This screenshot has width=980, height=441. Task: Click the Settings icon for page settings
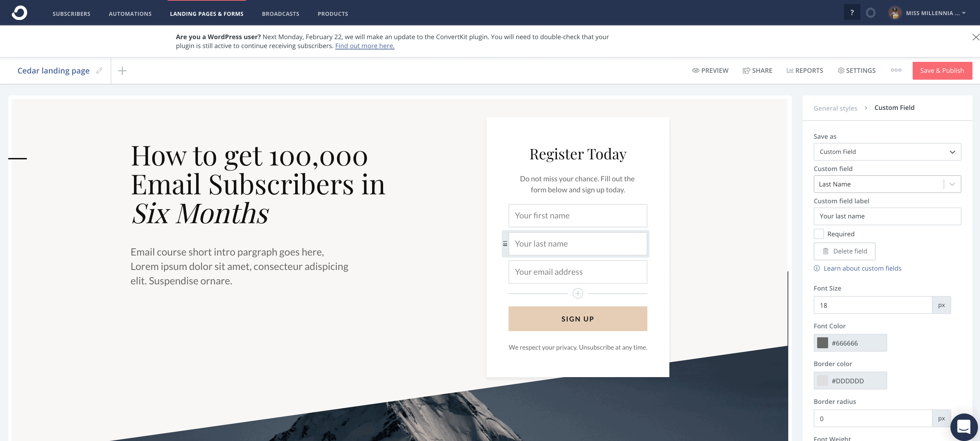coord(856,70)
